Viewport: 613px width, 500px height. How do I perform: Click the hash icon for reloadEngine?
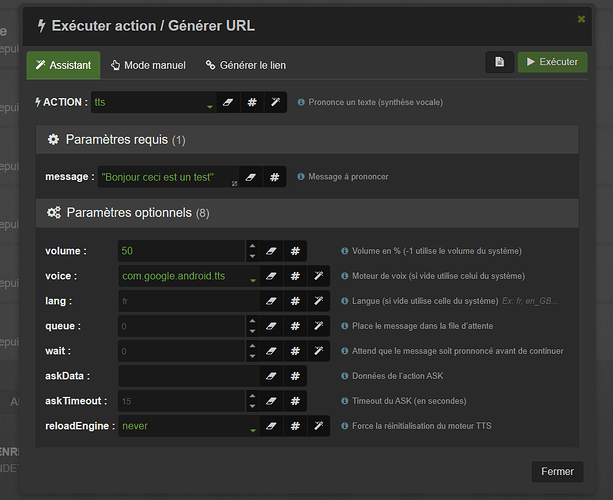click(x=295, y=426)
